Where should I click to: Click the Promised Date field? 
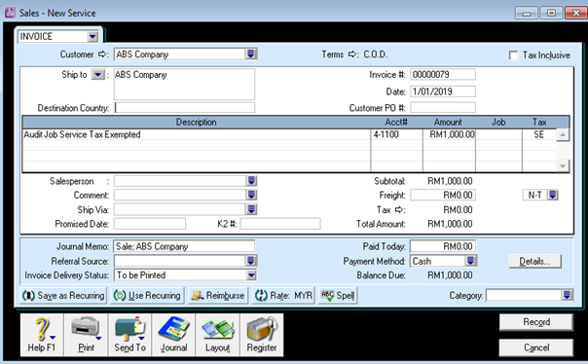150,224
